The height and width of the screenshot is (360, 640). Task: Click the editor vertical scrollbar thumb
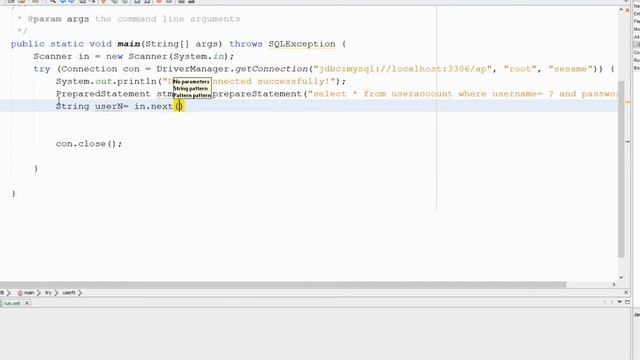621,169
